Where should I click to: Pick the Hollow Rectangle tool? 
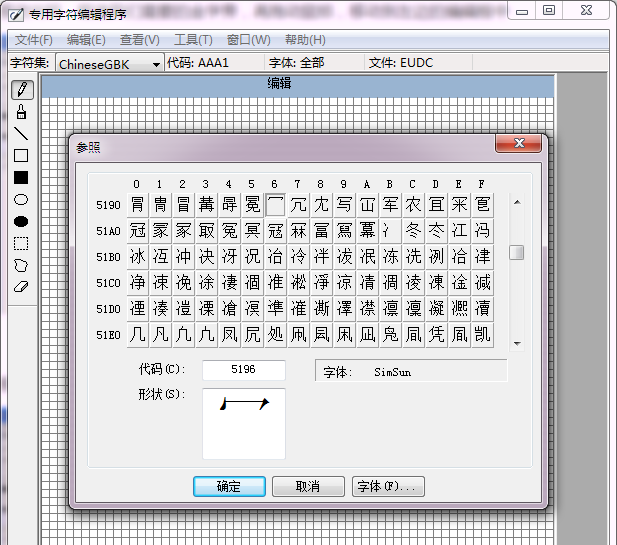pyautogui.click(x=21, y=156)
